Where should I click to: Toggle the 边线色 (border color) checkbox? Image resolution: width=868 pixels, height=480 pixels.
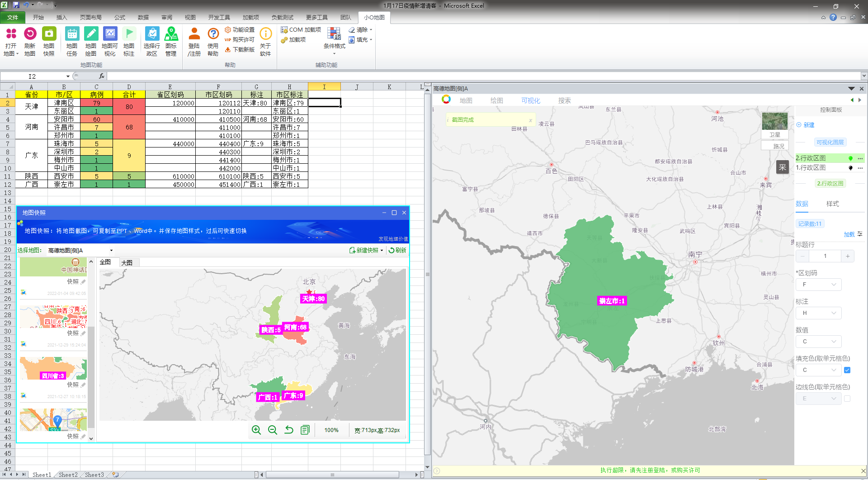point(847,399)
